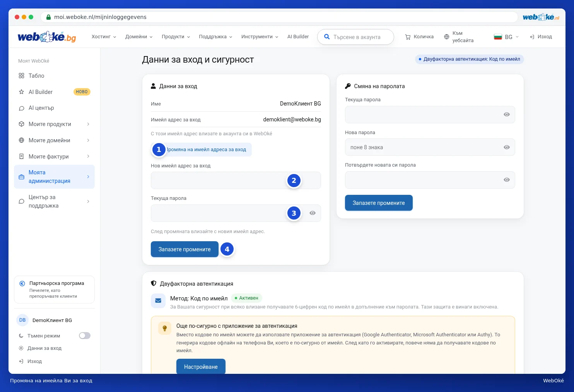574x392 pixels.
Task: Go to Табло in the sidebar
Action: (54, 76)
